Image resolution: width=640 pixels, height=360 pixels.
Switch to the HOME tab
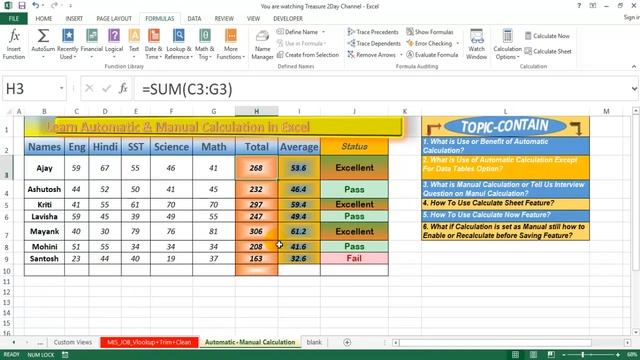(44, 18)
